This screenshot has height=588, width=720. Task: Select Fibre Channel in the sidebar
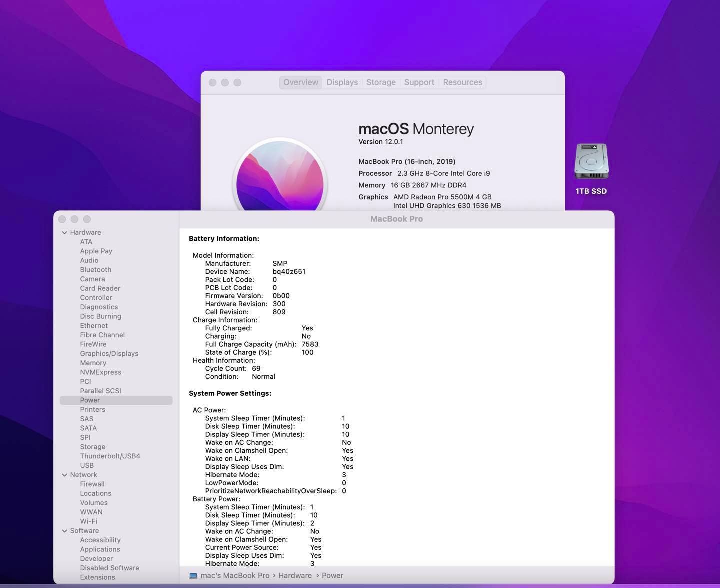102,335
